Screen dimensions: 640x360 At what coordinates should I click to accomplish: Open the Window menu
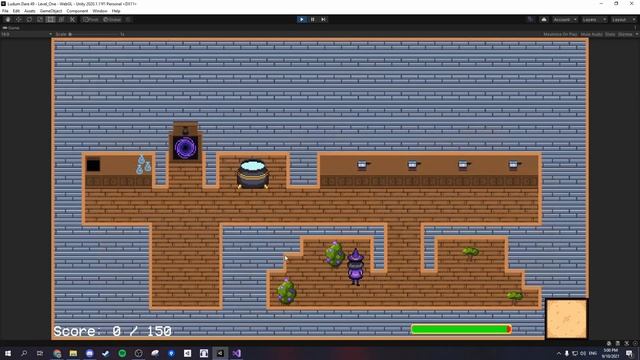[x=100, y=11]
